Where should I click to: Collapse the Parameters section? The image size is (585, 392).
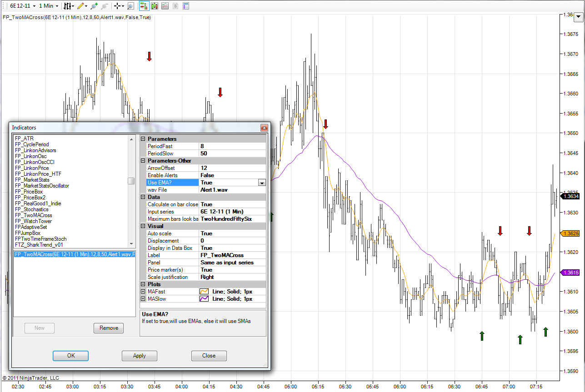click(x=143, y=139)
